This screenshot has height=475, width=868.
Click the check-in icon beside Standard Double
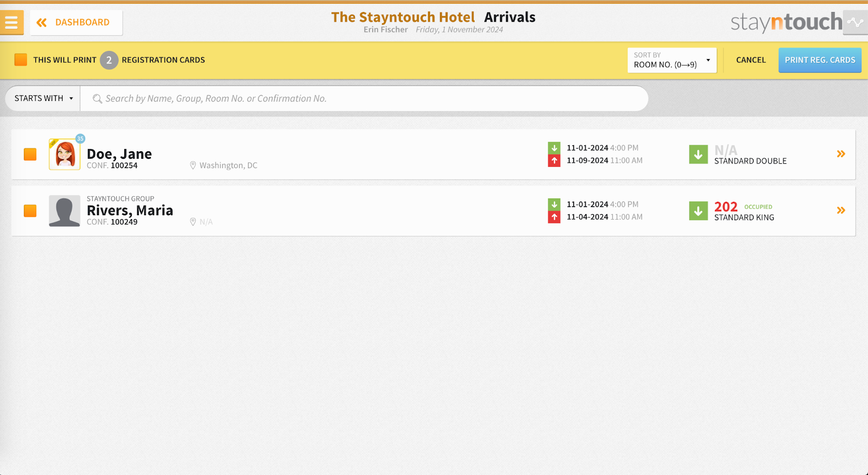pos(698,155)
